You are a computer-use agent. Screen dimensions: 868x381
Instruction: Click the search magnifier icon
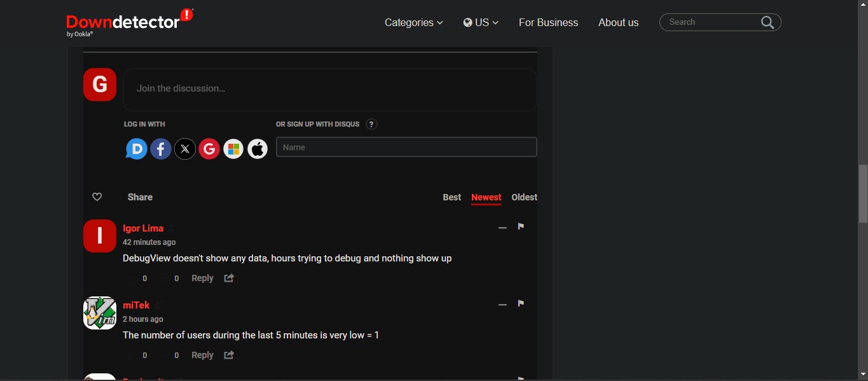768,22
